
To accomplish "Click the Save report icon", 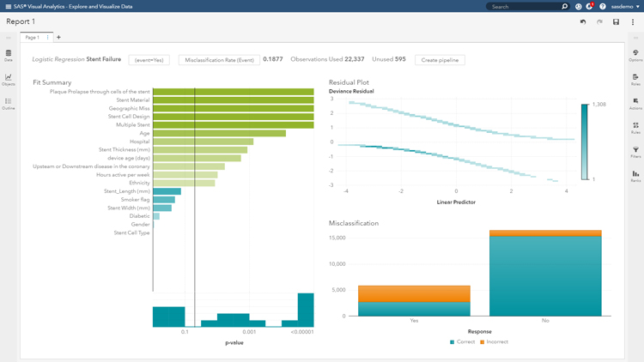I will click(x=616, y=21).
